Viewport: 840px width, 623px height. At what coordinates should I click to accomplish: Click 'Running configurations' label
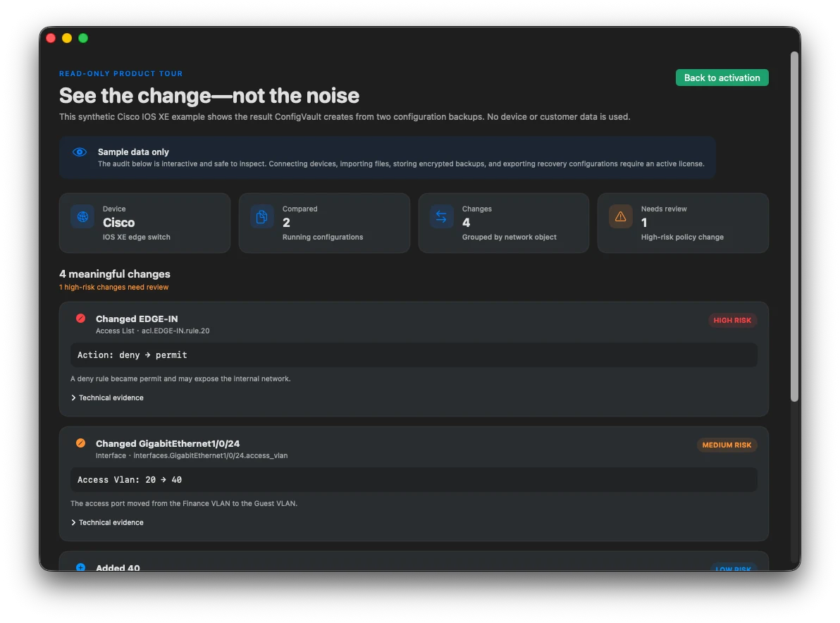[323, 237]
